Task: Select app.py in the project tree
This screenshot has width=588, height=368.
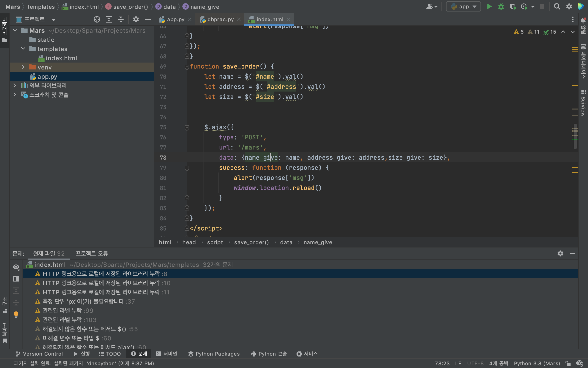Action: point(47,76)
